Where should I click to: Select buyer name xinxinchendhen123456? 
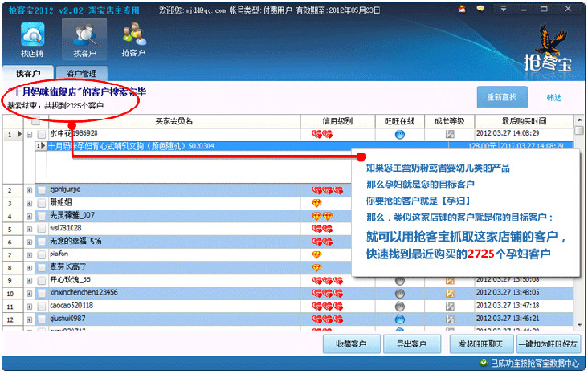pos(84,292)
